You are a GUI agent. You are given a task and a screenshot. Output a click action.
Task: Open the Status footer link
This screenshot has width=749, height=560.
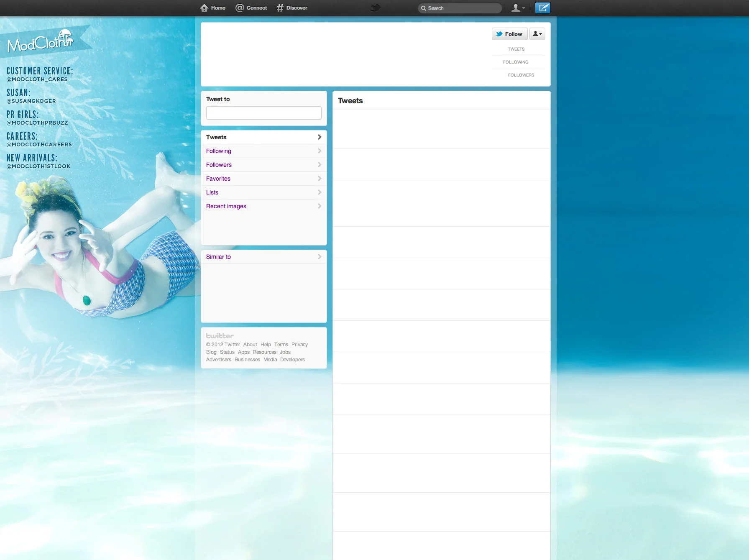227,352
